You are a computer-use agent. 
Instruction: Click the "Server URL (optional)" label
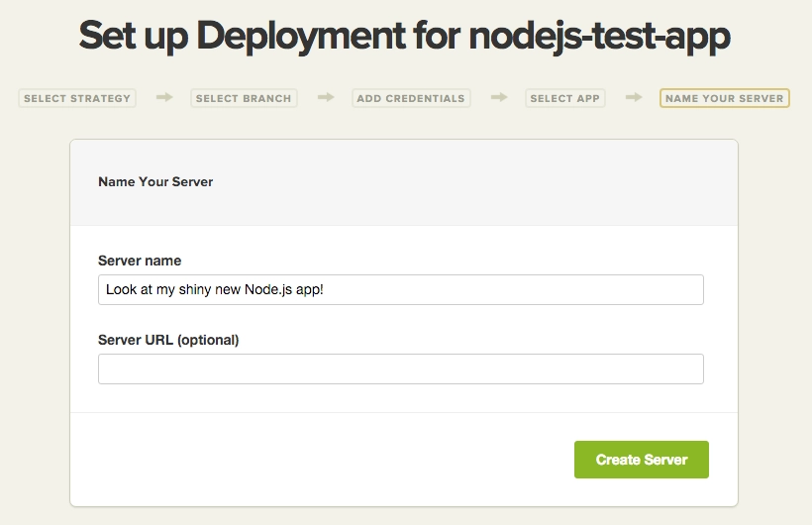click(168, 340)
